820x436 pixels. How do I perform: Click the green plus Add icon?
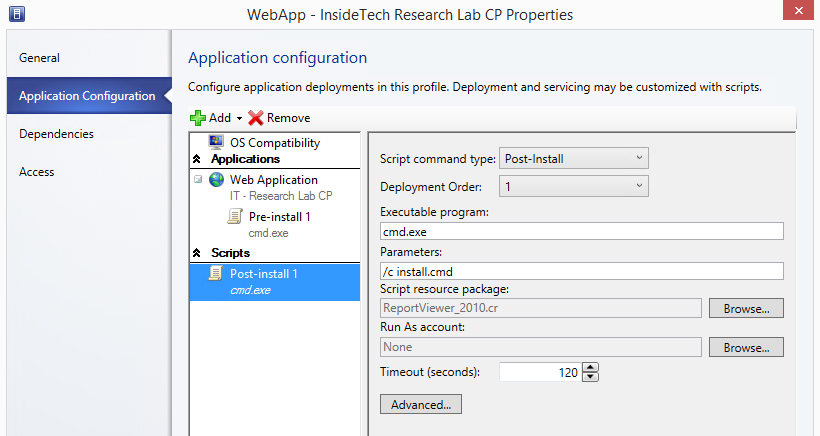(198, 118)
